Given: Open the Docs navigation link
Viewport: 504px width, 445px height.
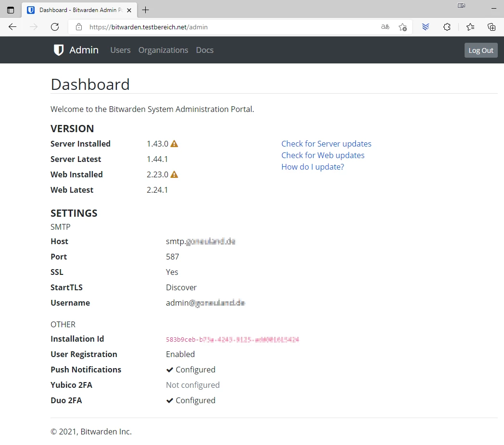Looking at the screenshot, I should click(x=204, y=50).
